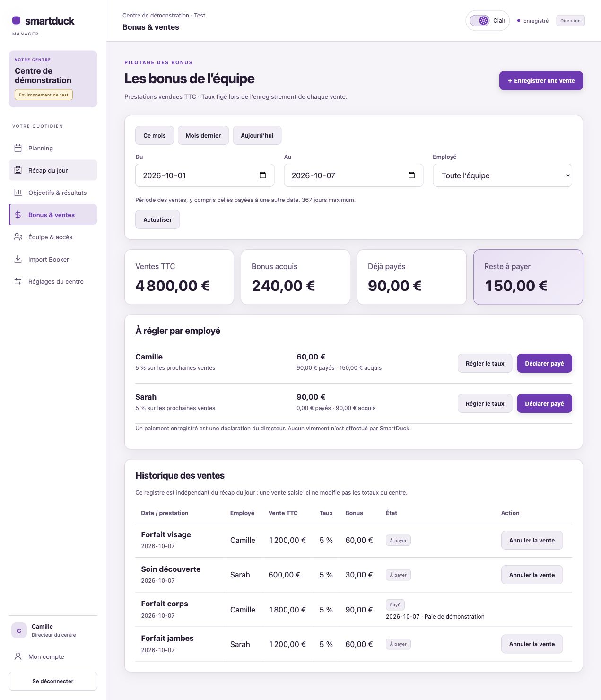
Task: Click the Date / prestation column header
Action: 165,513
